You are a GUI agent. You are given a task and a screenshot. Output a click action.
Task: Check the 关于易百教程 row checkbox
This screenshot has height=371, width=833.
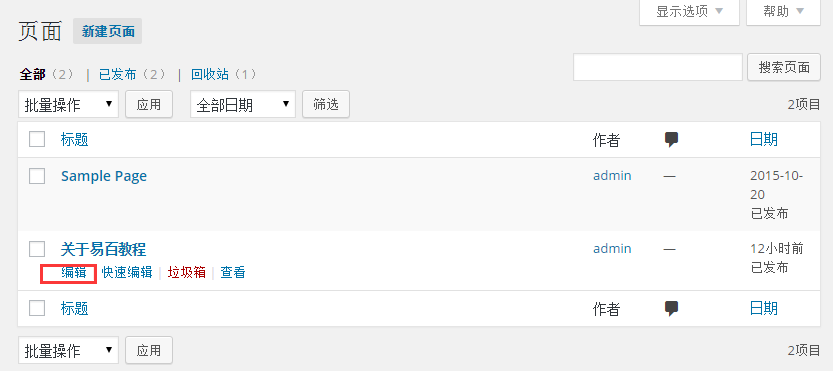[37, 249]
